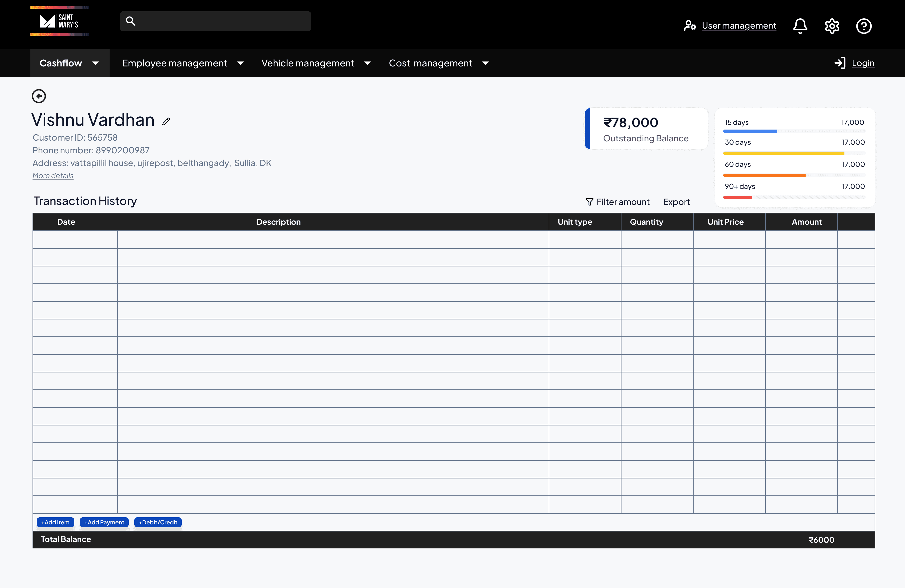
Task: Open the More details link
Action: [53, 175]
